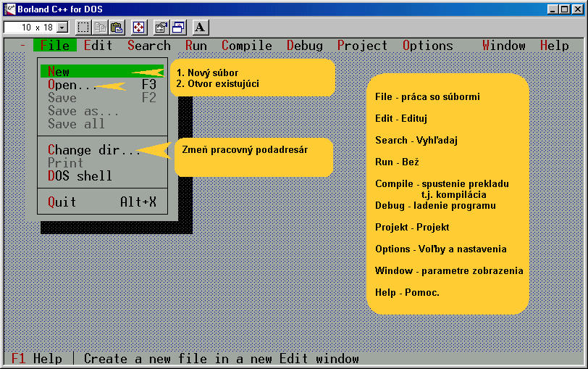Click the Background window toolbar icon
Screen dimensions: 588x369
[x=177, y=28]
